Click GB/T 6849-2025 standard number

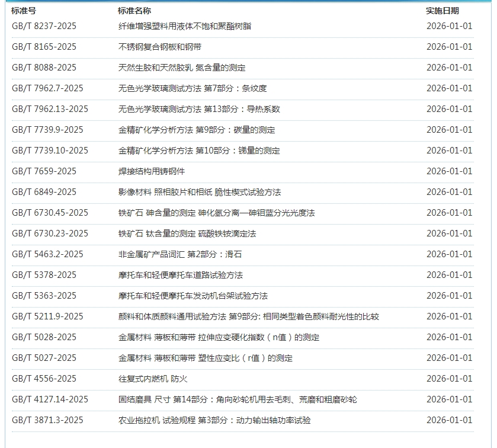coord(44,192)
